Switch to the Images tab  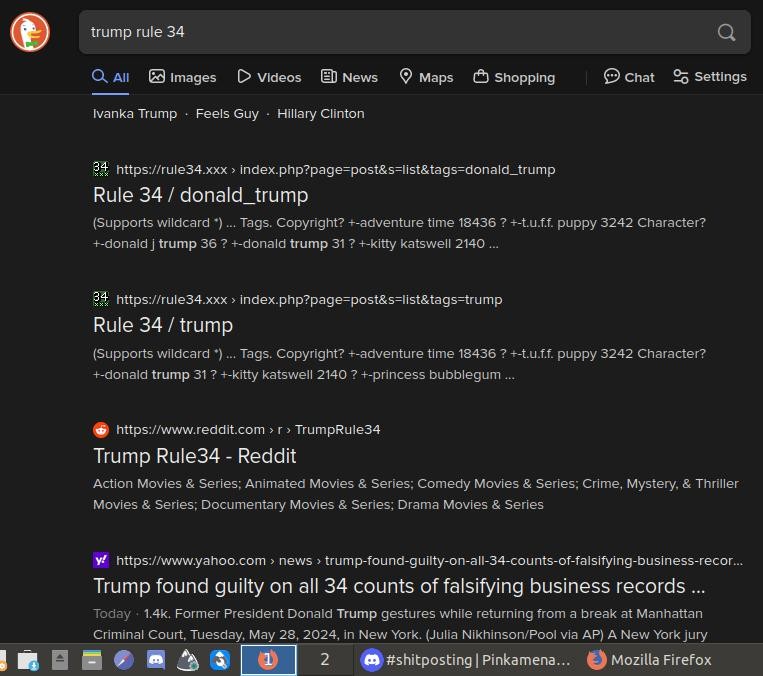[x=182, y=77]
